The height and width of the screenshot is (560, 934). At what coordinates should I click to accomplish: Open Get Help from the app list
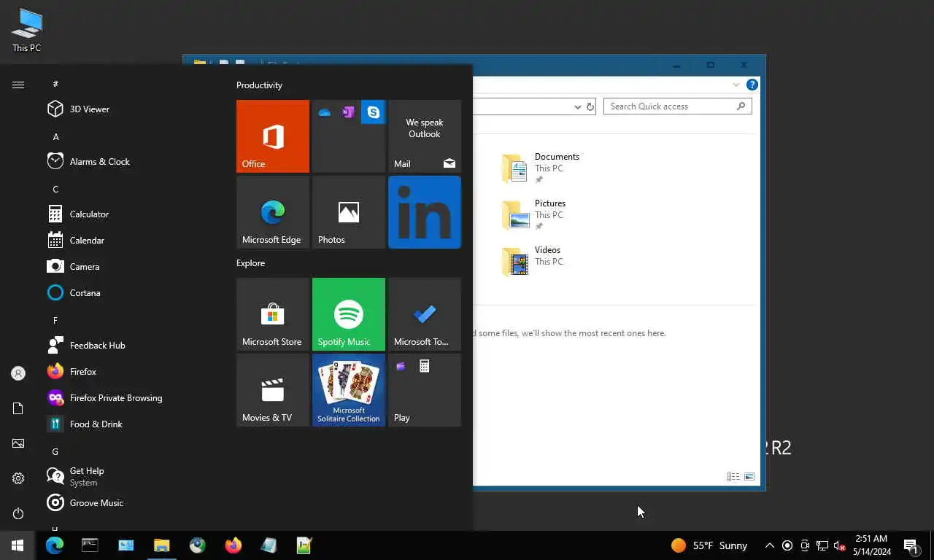pos(130,477)
